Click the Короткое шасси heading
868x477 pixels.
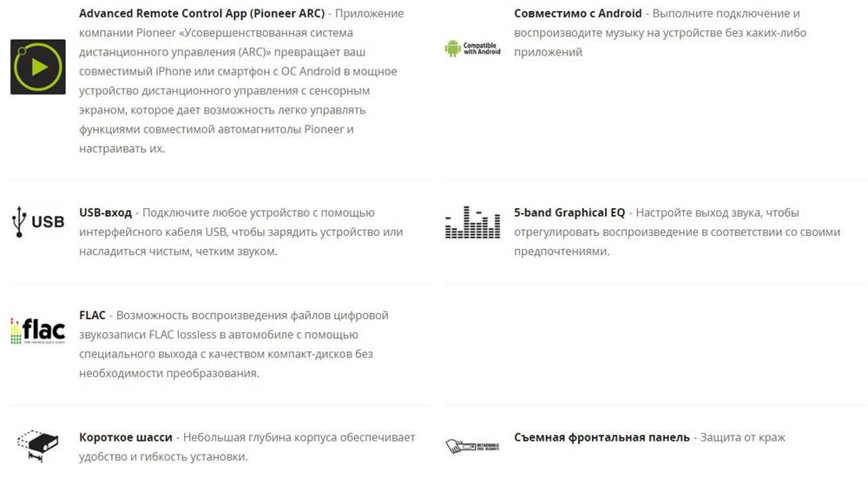[x=126, y=437]
